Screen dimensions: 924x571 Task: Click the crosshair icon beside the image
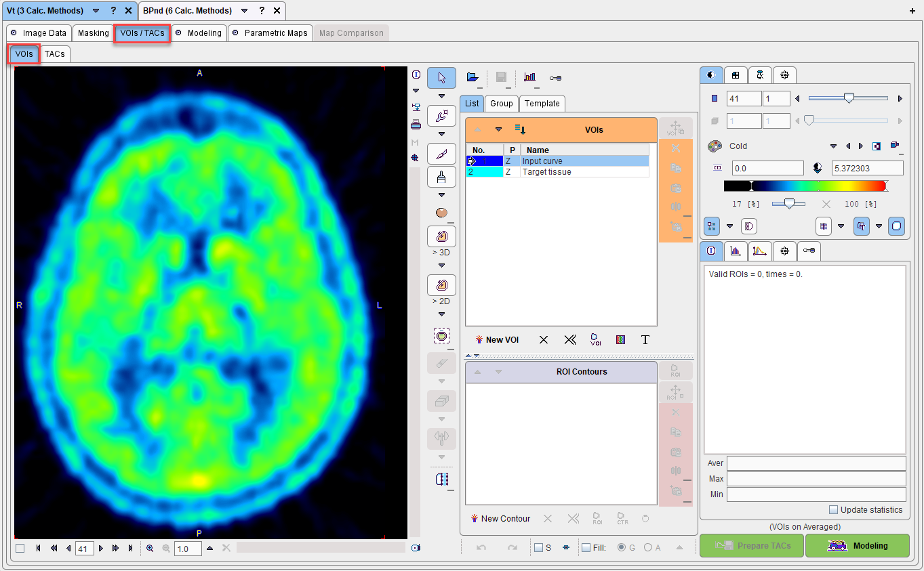[416, 157]
